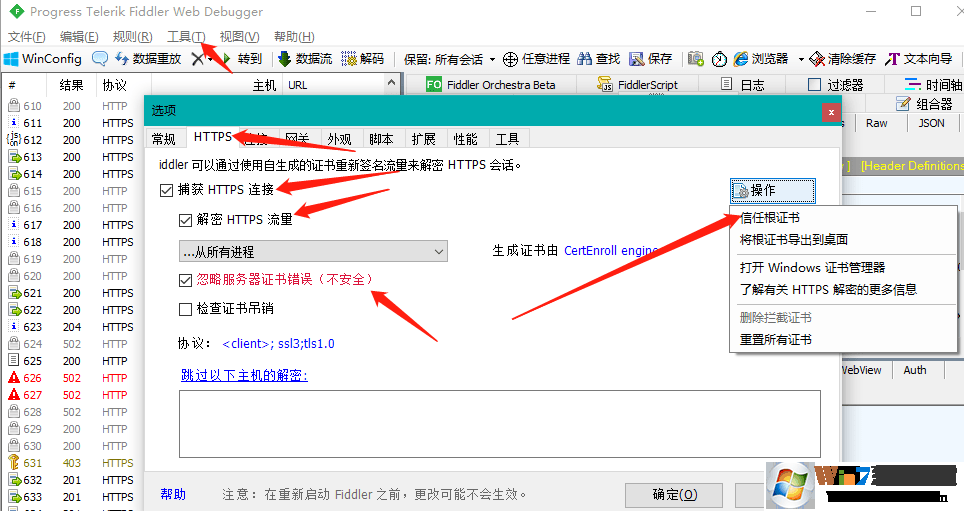Open the File (文件) menu
This screenshot has width=964, height=511.
[26, 37]
